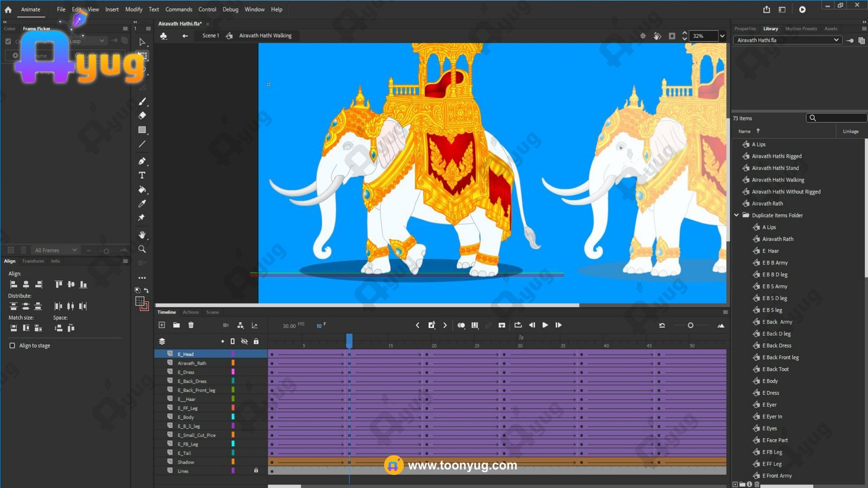Open the All Frames dropdown
868x488 pixels.
(56, 250)
